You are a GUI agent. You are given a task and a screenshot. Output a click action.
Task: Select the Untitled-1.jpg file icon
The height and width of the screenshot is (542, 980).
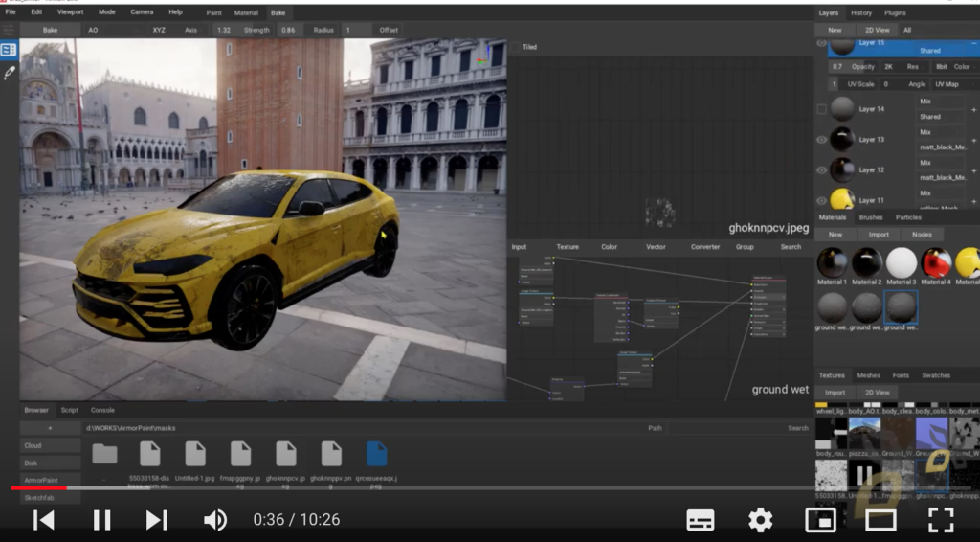click(195, 454)
